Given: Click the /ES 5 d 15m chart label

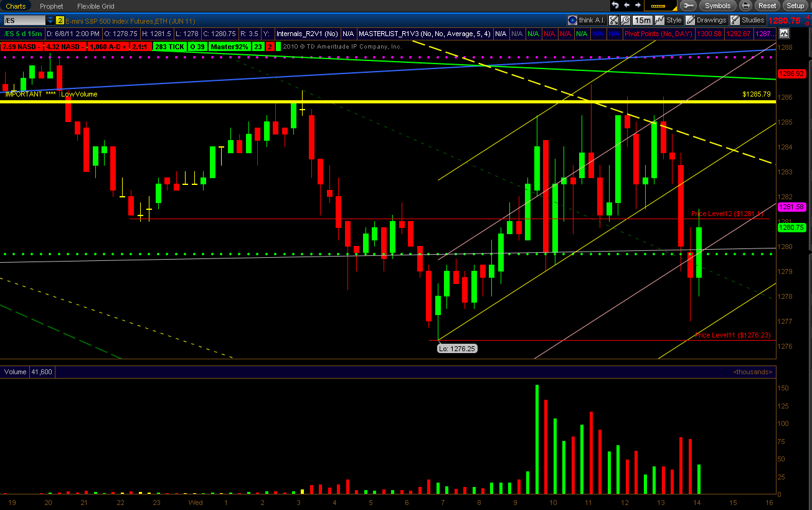Looking at the screenshot, I should click(22, 34).
